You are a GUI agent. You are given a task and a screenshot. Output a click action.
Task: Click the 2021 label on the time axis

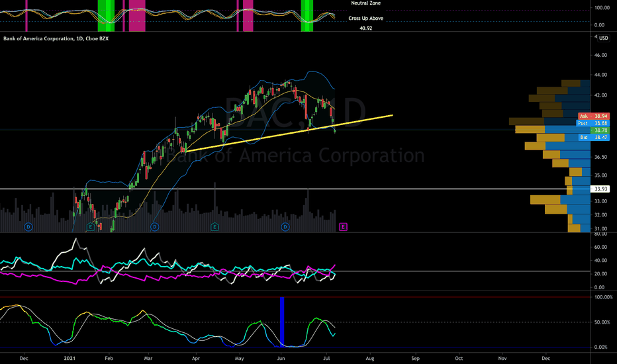coord(70,359)
